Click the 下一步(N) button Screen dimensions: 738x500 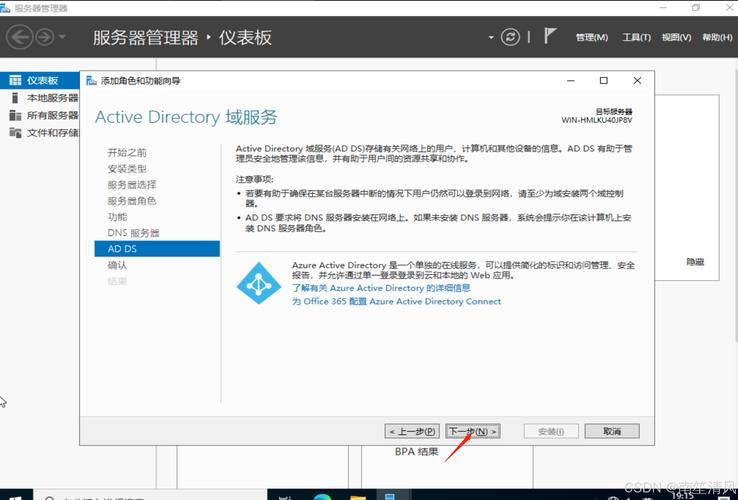click(473, 431)
